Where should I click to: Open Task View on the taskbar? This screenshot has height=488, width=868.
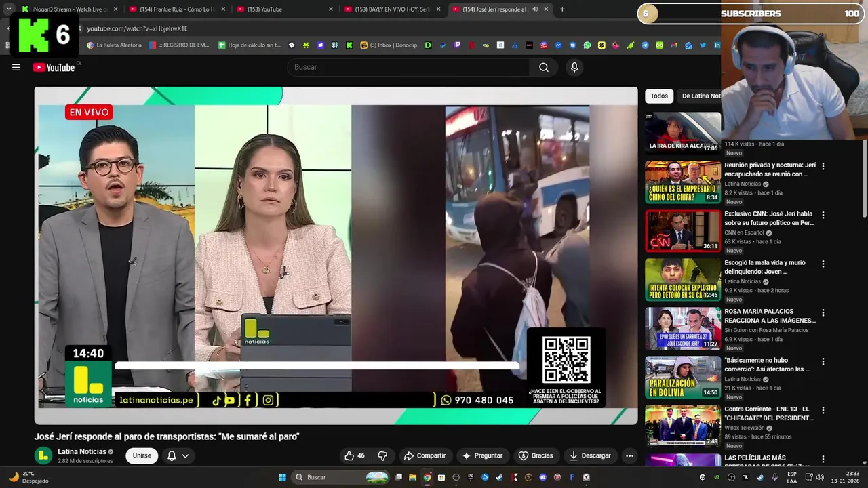(x=398, y=477)
